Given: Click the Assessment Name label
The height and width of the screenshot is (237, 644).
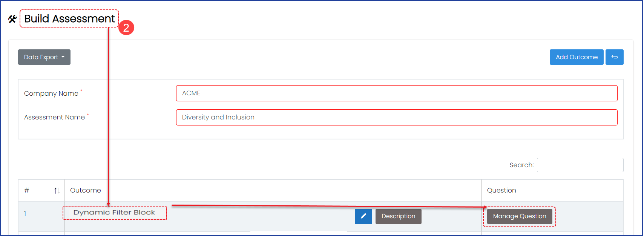Looking at the screenshot, I should [54, 117].
